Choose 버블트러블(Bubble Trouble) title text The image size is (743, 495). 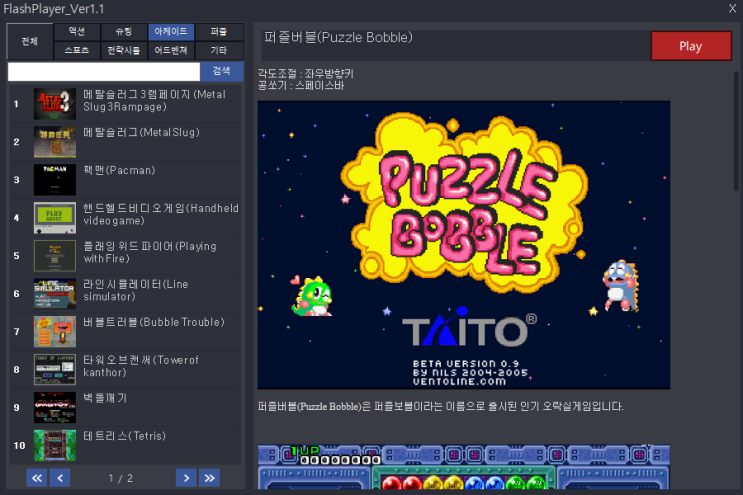coord(154,322)
